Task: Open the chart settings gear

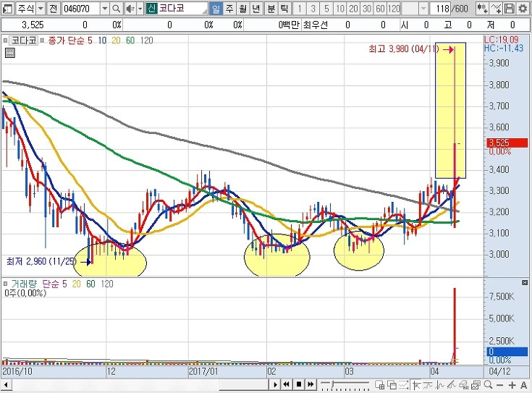Action: tap(523, 9)
